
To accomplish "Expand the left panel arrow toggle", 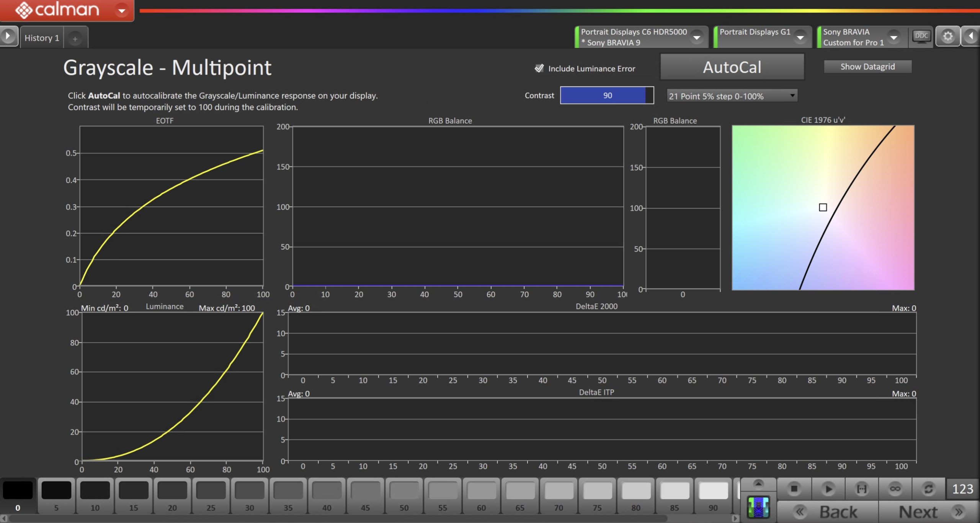I will click(x=8, y=36).
